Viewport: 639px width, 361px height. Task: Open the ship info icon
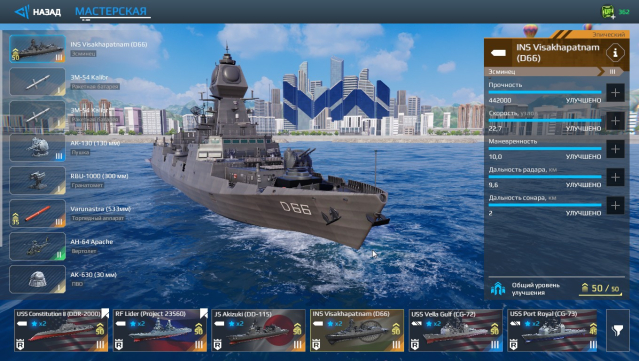[615, 53]
